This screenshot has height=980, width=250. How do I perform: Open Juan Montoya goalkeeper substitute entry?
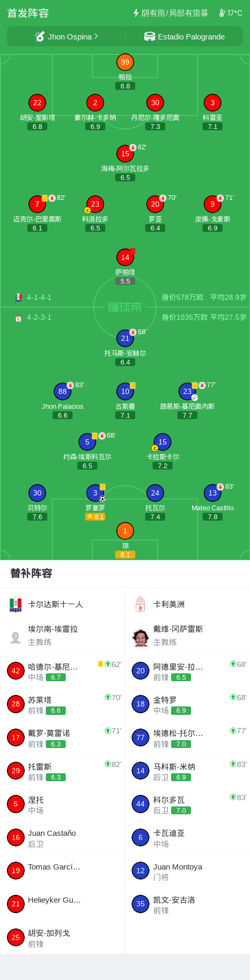187,871
